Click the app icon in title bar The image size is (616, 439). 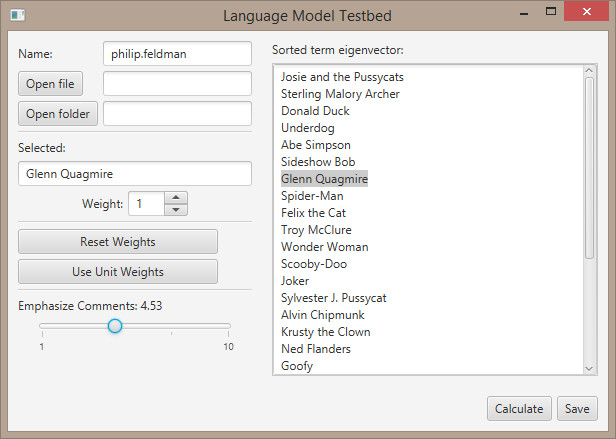pyautogui.click(x=16, y=15)
